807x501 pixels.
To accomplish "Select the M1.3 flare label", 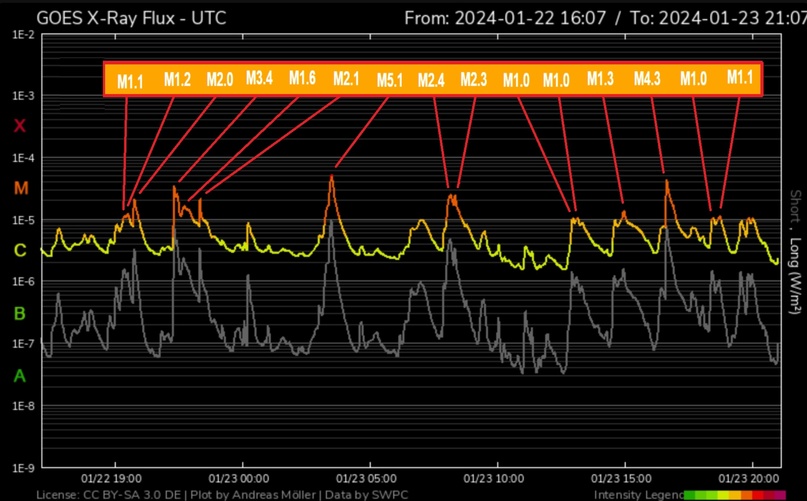I will [600, 79].
